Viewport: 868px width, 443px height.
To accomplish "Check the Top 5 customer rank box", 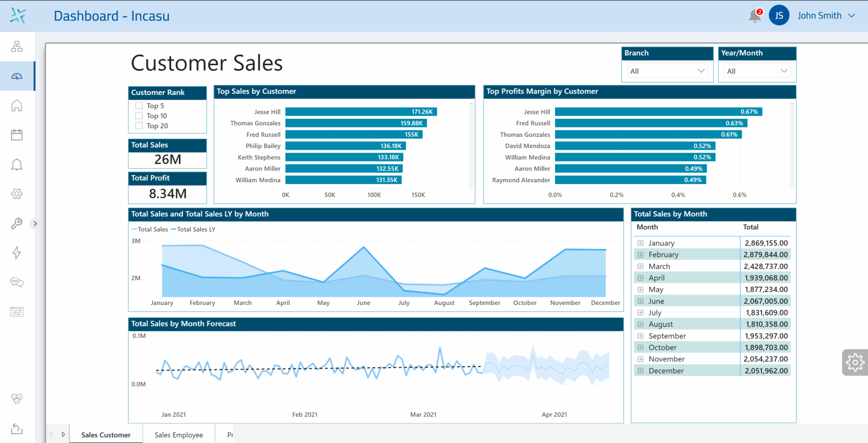I will pyautogui.click(x=139, y=105).
